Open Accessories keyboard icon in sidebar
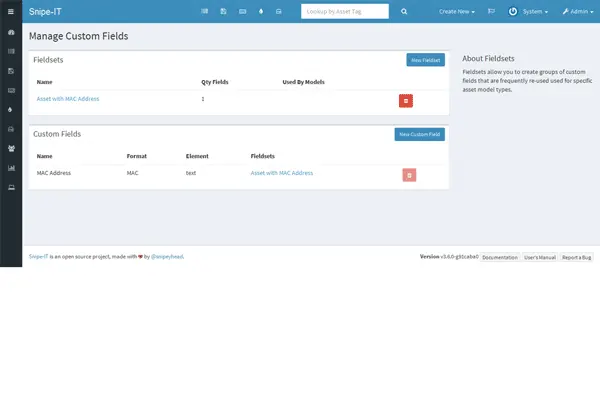The height and width of the screenshot is (400, 600). [x=10, y=90]
